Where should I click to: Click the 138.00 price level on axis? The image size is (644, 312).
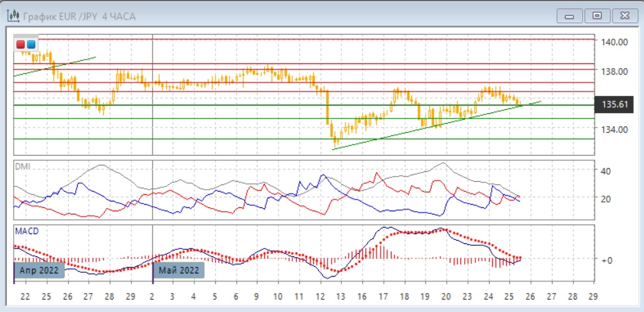click(x=615, y=71)
